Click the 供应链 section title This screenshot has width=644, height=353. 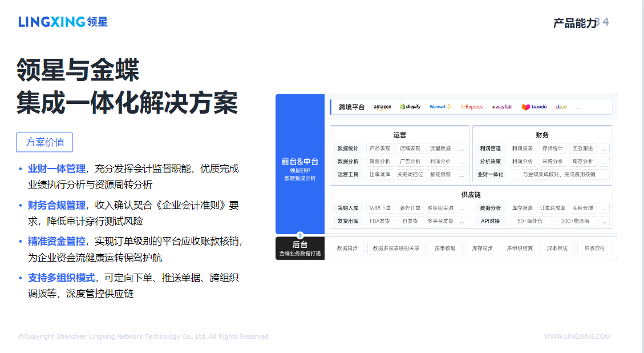click(471, 195)
